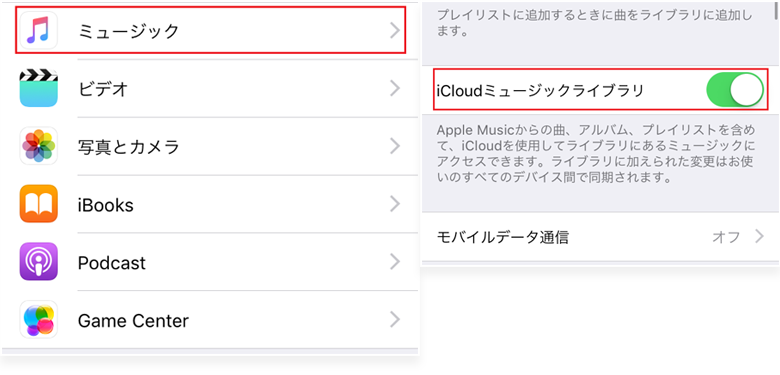Click the iCloudミュージックライブラリ label
The width and height of the screenshot is (780, 375).
pyautogui.click(x=540, y=90)
